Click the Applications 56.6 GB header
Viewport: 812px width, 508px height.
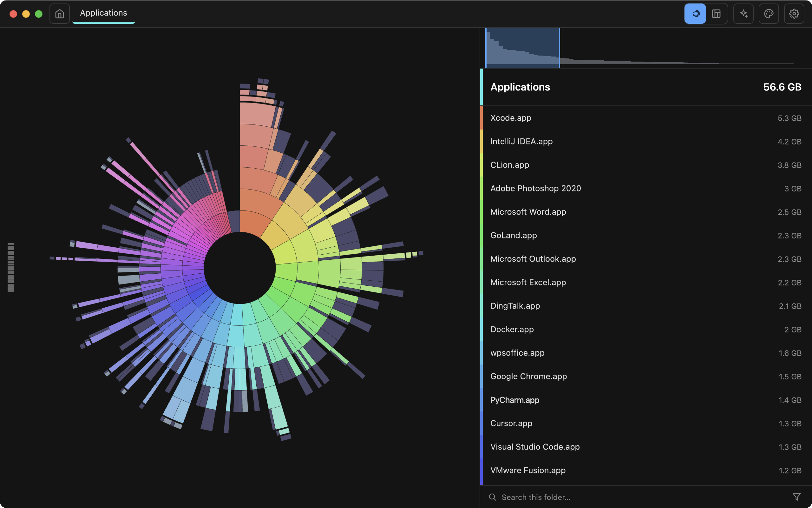[646, 87]
